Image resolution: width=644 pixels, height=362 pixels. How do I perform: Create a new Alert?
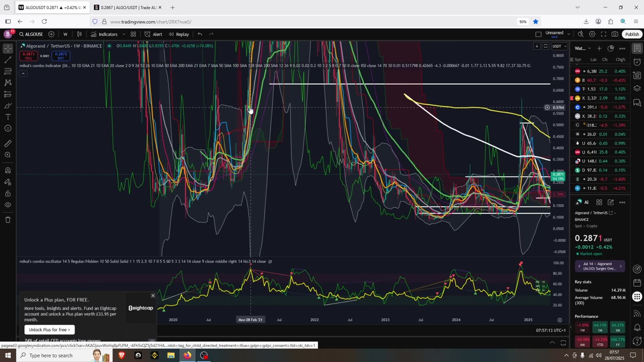click(153, 34)
